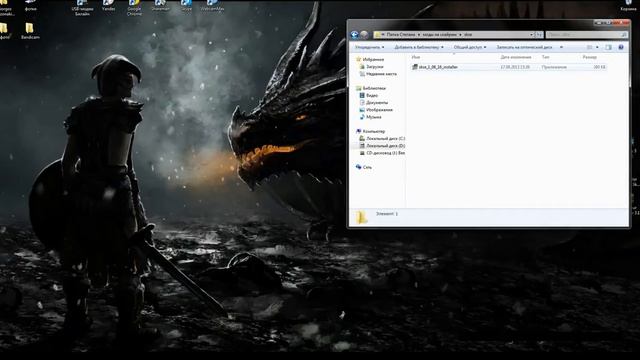Image resolution: width=640 pixels, height=360 pixels.
Task: Open the Видео library
Action: pos(369,96)
